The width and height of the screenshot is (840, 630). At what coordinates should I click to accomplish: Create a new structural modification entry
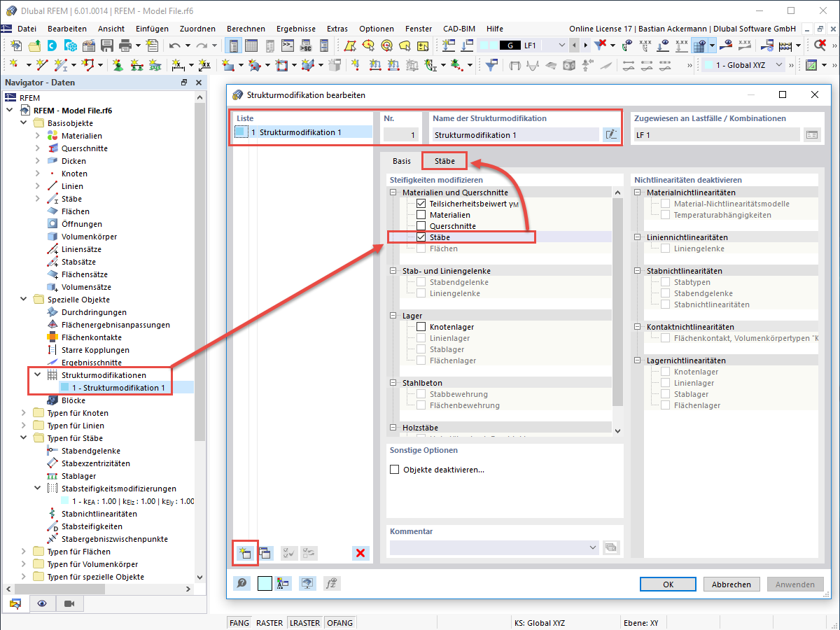[245, 553]
